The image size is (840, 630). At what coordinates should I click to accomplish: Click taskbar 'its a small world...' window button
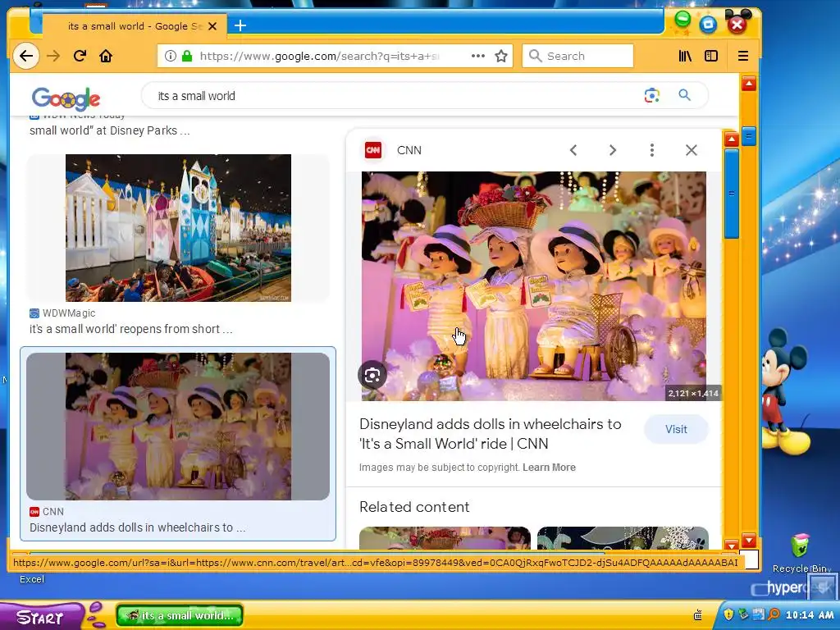pyautogui.click(x=180, y=615)
